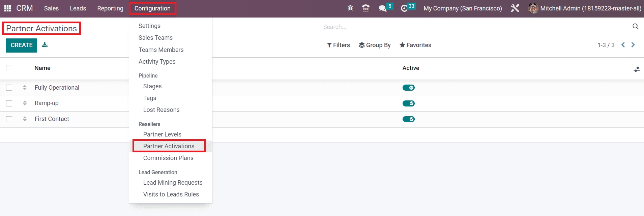
Task: Tick the select-all header checkbox
Action: [x=9, y=68]
